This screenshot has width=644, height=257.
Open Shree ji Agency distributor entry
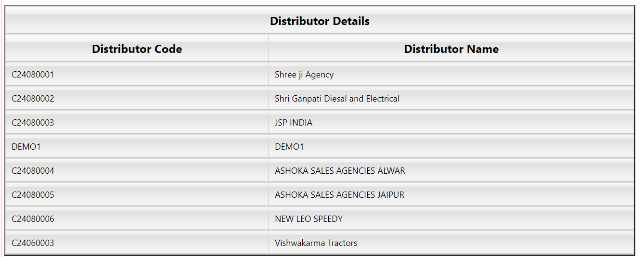pyautogui.click(x=304, y=75)
